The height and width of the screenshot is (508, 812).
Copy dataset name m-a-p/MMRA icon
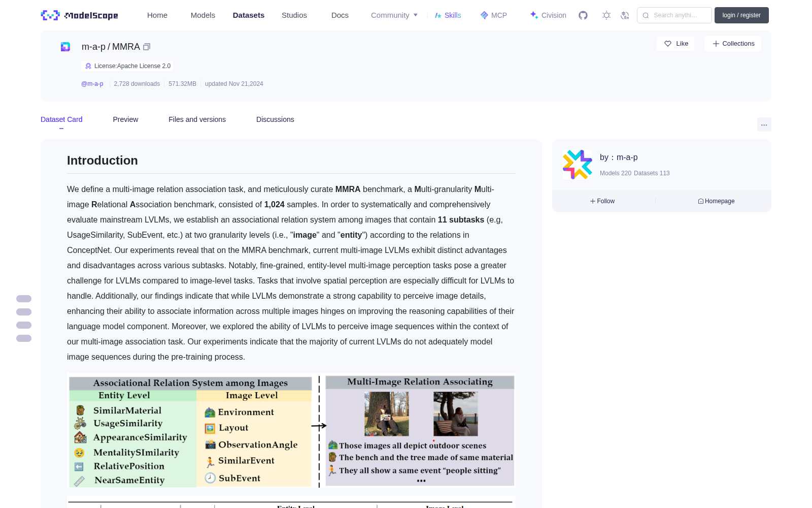tap(147, 47)
